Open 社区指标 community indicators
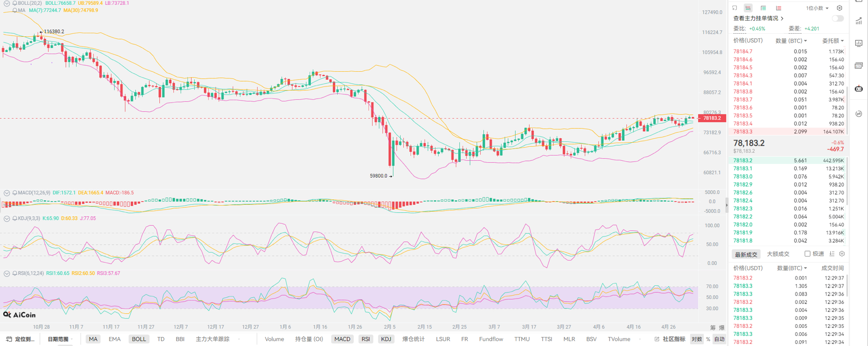868x346 pixels. coord(670,339)
